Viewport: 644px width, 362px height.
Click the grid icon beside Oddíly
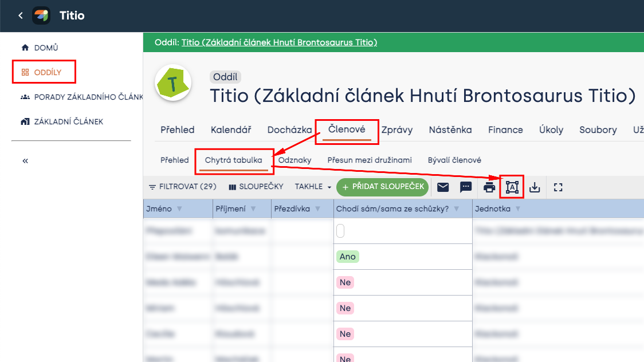coord(25,72)
